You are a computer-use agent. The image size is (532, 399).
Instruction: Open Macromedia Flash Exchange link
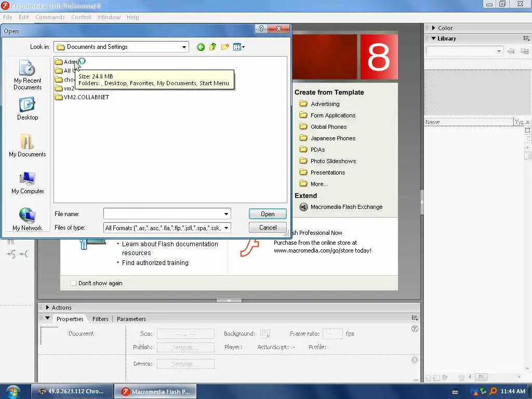(x=347, y=207)
